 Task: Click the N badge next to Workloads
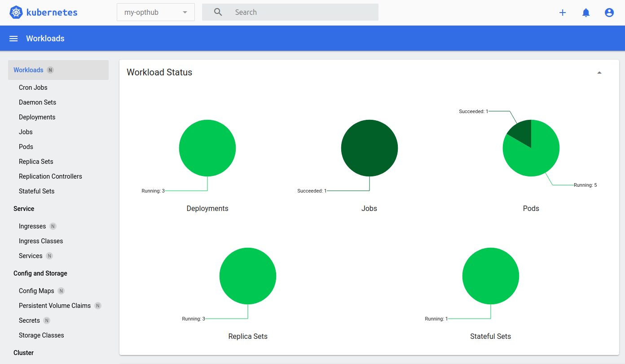coord(50,70)
